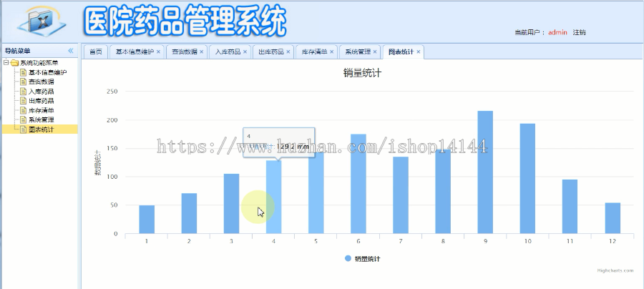The height and width of the screenshot is (289, 644).
Task: Close the 库存清单 tab
Action: pos(332,52)
